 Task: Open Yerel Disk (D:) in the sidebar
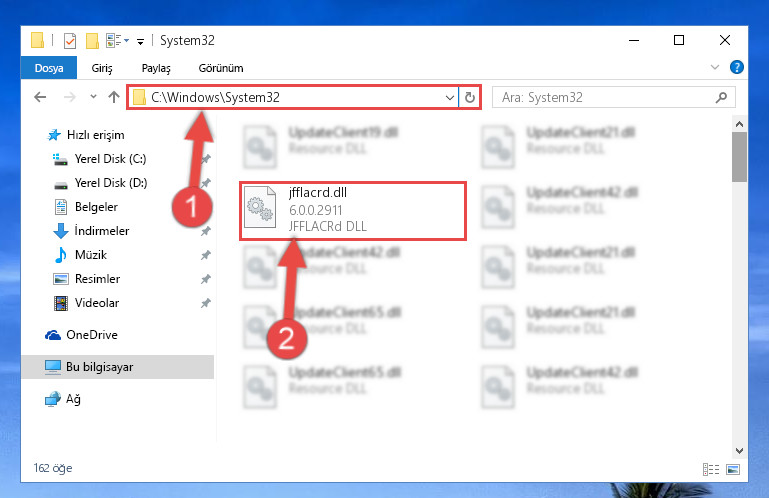[111, 183]
